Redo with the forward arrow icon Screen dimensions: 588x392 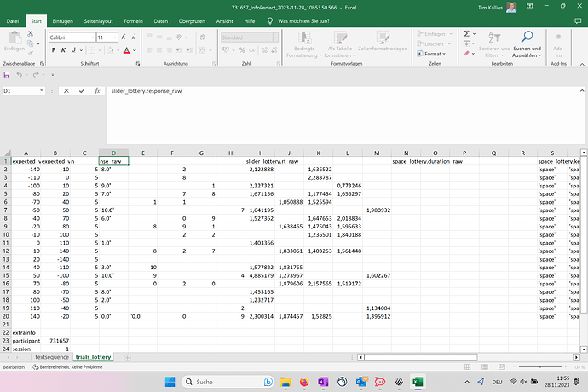[x=36, y=75]
